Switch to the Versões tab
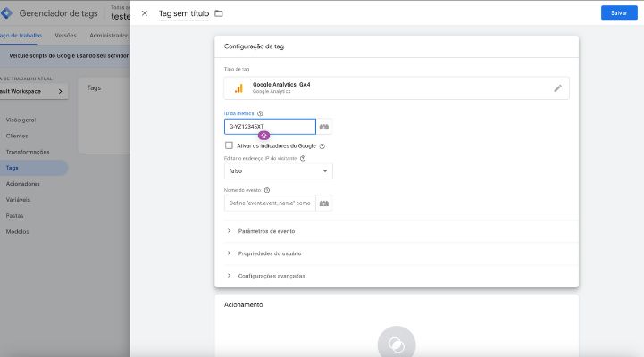This screenshot has height=357, width=644. tap(66, 36)
